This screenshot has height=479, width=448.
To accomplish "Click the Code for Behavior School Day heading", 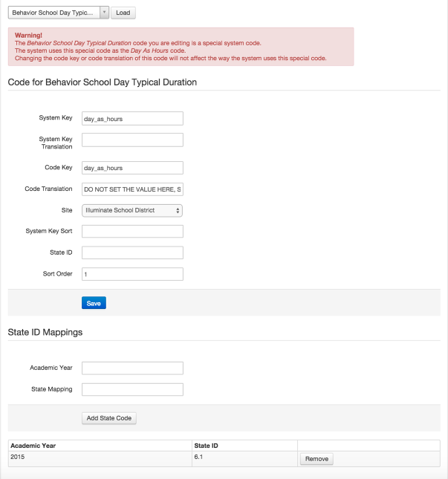I will coord(103,82).
